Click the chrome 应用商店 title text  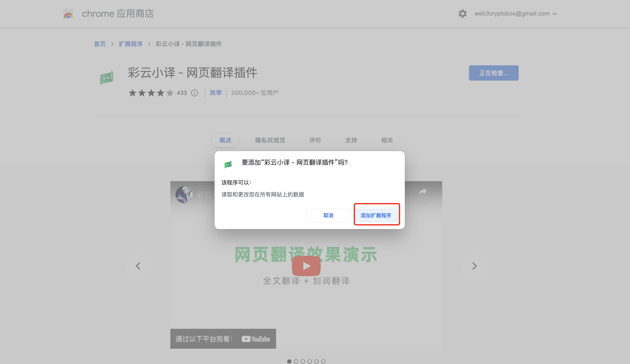(118, 14)
